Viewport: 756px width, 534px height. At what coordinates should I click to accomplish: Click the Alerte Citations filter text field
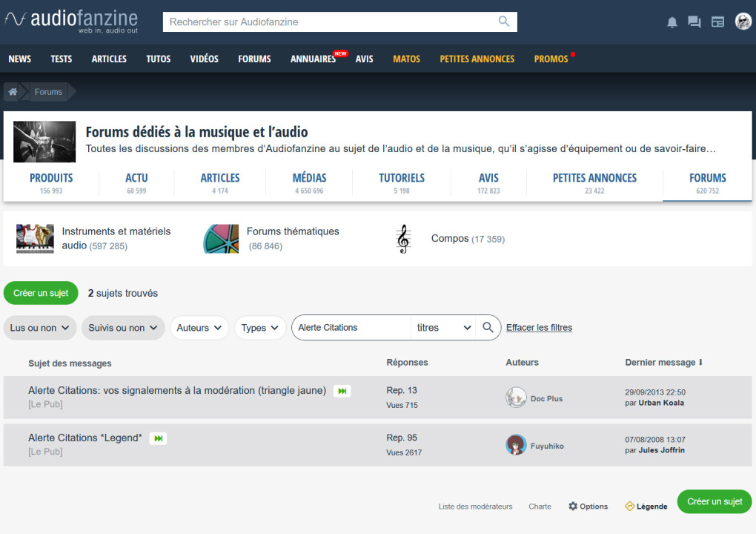coord(351,328)
